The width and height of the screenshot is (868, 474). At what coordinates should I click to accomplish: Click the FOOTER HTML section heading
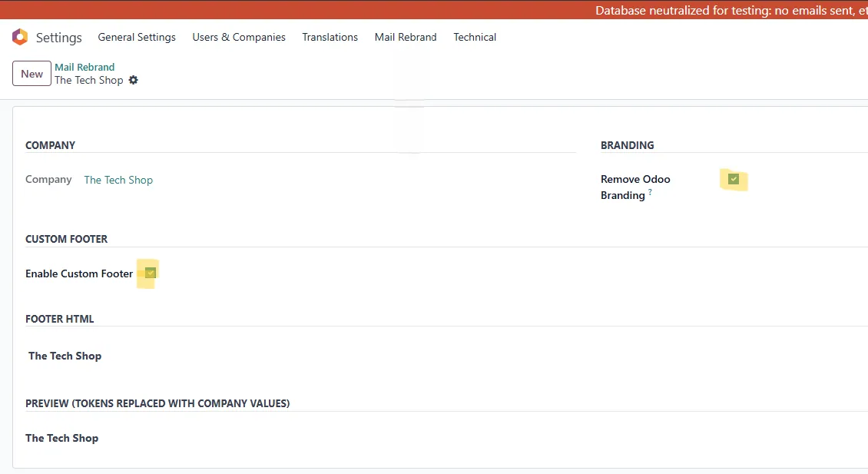click(60, 319)
